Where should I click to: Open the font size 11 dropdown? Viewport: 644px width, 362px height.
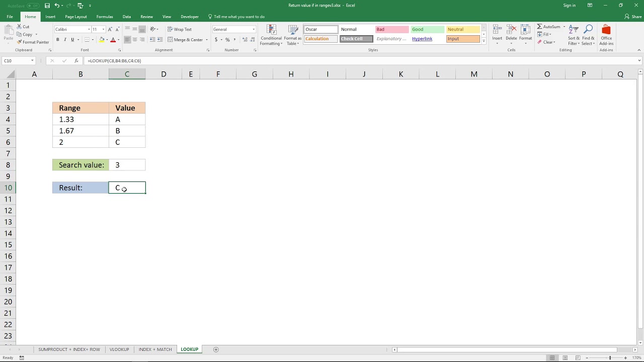[103, 29]
